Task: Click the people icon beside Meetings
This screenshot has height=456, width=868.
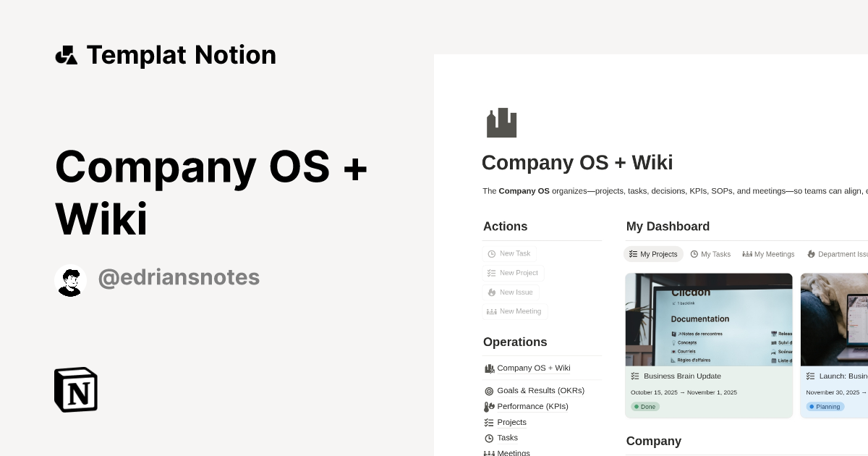Action: [489, 452]
